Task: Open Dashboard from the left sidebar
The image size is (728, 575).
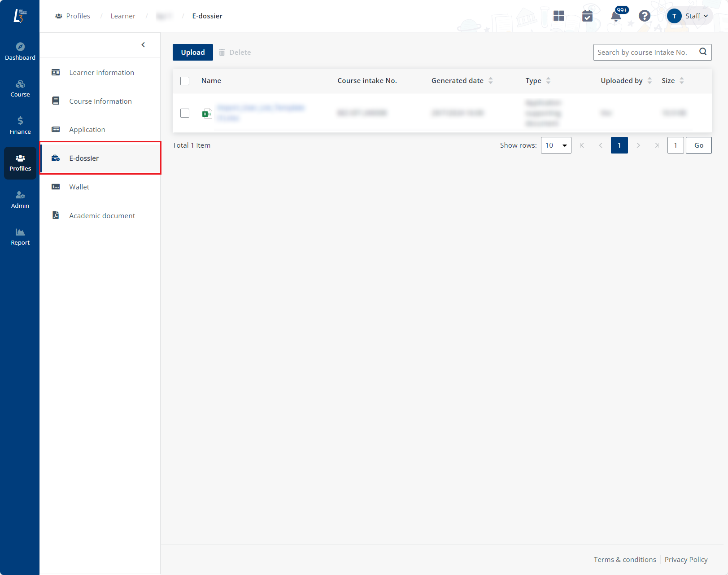Action: [20, 52]
